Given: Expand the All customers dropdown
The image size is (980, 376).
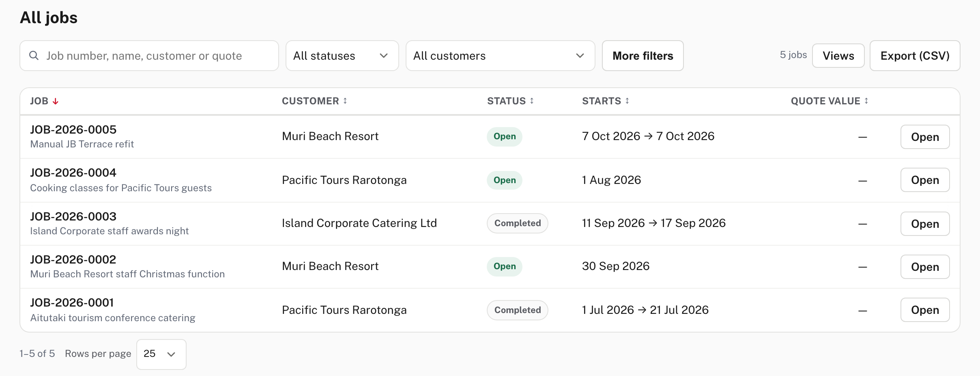Looking at the screenshot, I should [501, 56].
